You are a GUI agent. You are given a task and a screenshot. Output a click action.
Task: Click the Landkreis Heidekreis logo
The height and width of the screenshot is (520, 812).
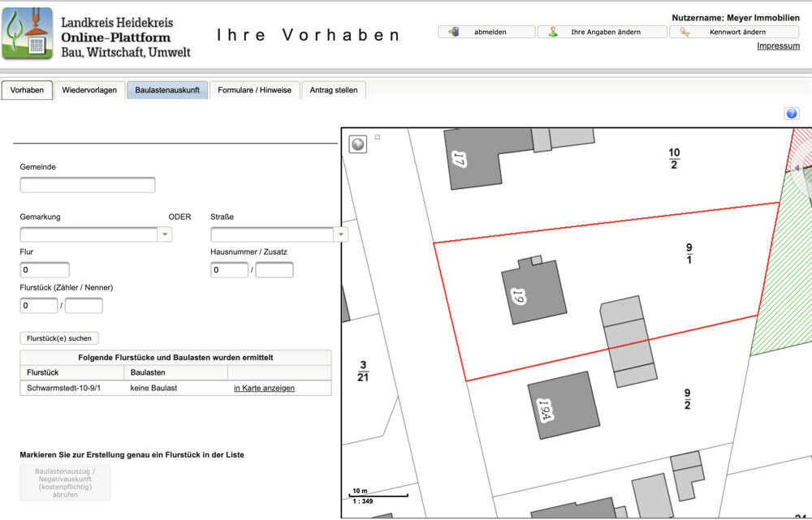pos(28,33)
